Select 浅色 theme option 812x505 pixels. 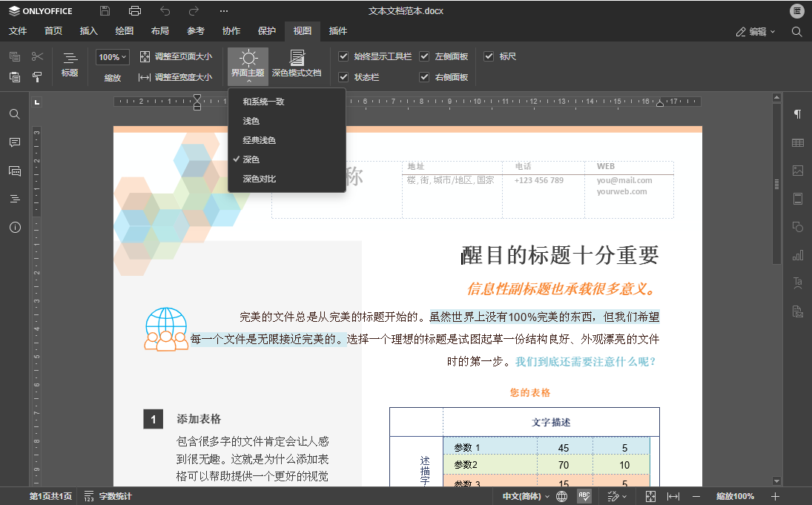(287, 121)
